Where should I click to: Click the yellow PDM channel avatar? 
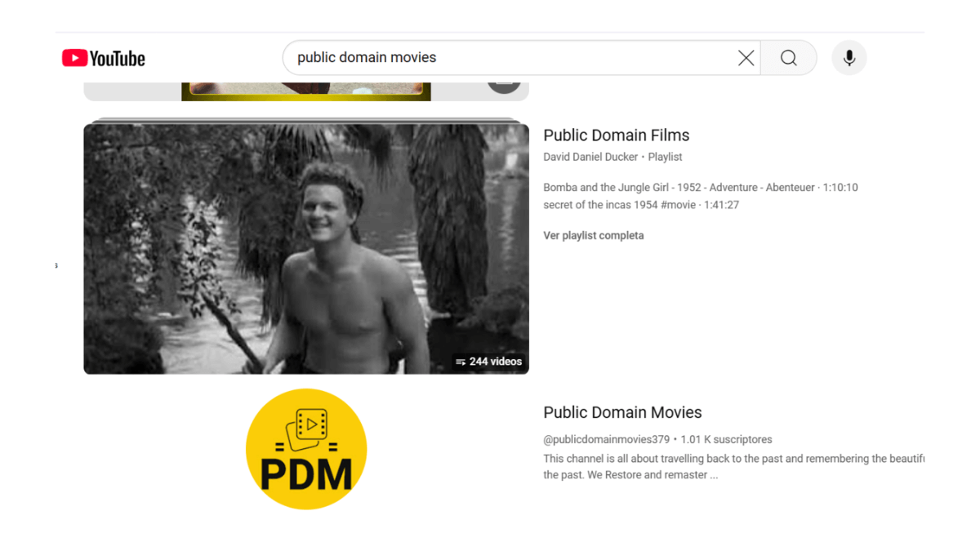306,448
